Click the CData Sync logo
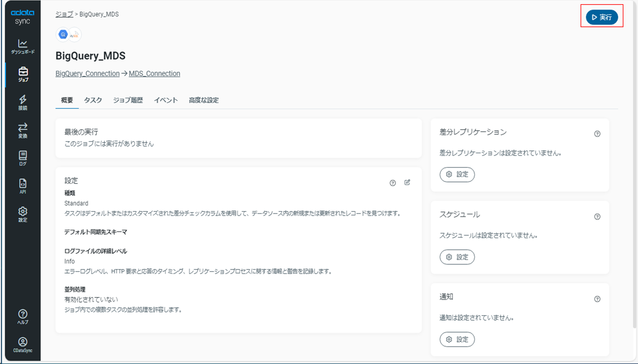Screen dimensions: 638x364 click(x=22, y=17)
